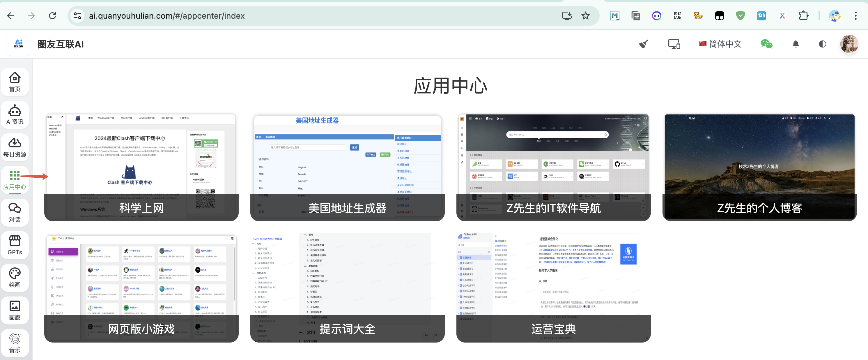This screenshot has height=360, width=868.
Task: Open user avatar menu in header
Action: (848, 44)
